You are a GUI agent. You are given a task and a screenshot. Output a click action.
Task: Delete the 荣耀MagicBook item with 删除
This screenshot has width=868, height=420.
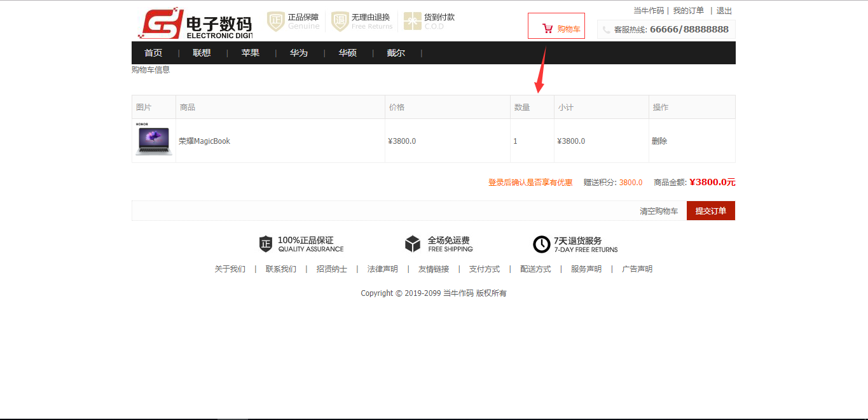point(659,141)
